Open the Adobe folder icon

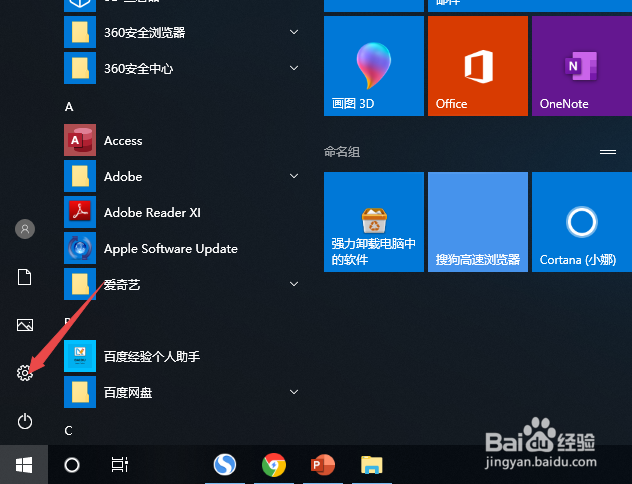(80, 176)
